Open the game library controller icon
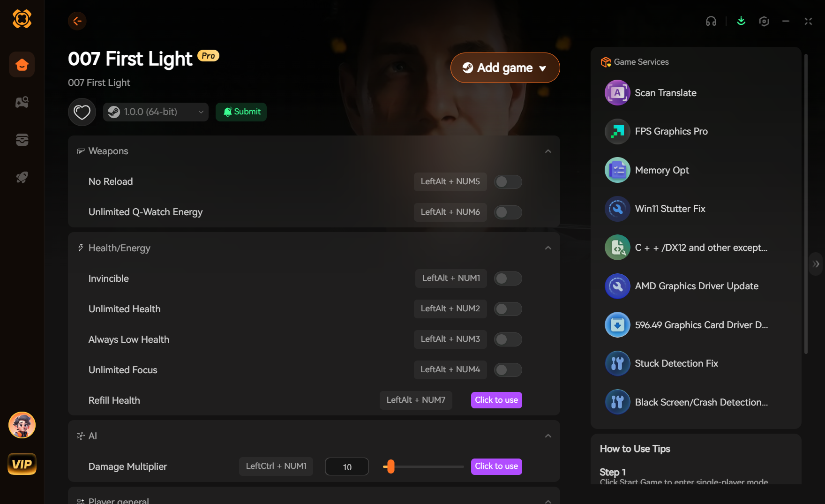Screen dimensions: 825x504 (x=22, y=102)
